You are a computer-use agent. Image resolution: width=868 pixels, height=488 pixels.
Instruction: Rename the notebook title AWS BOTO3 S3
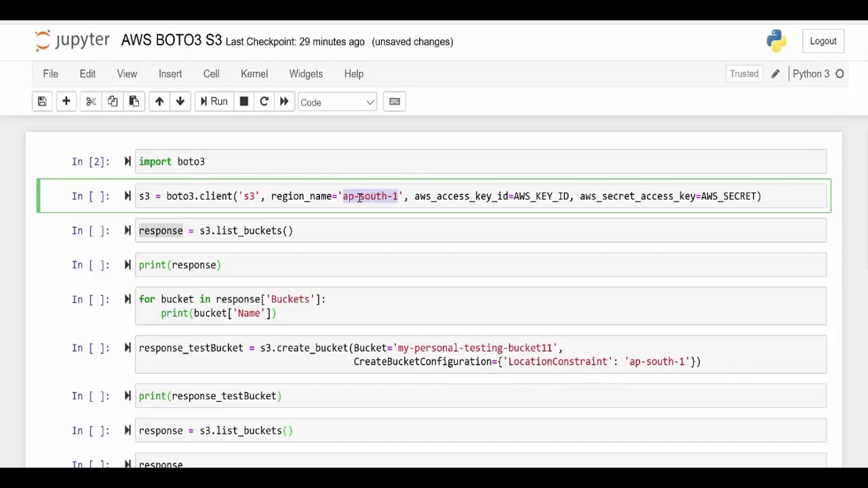tap(172, 40)
